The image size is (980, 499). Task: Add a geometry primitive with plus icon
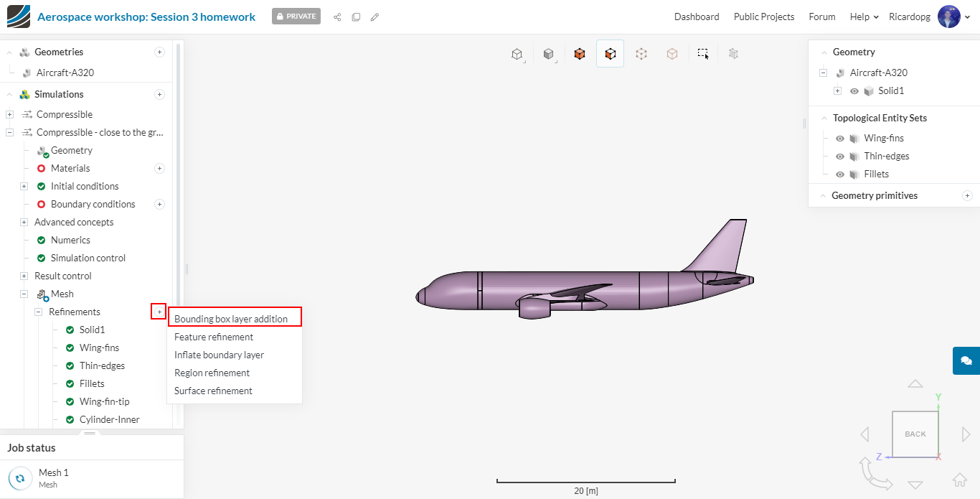(967, 195)
